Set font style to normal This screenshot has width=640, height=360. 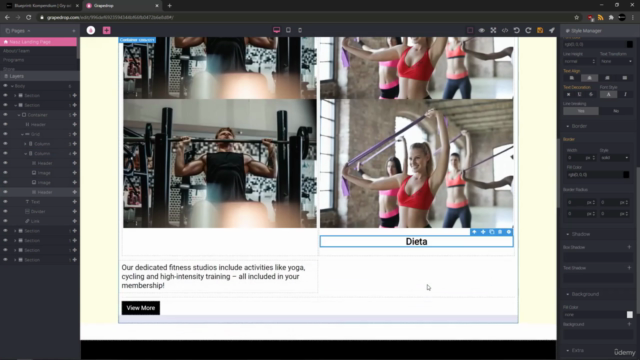click(x=608, y=94)
